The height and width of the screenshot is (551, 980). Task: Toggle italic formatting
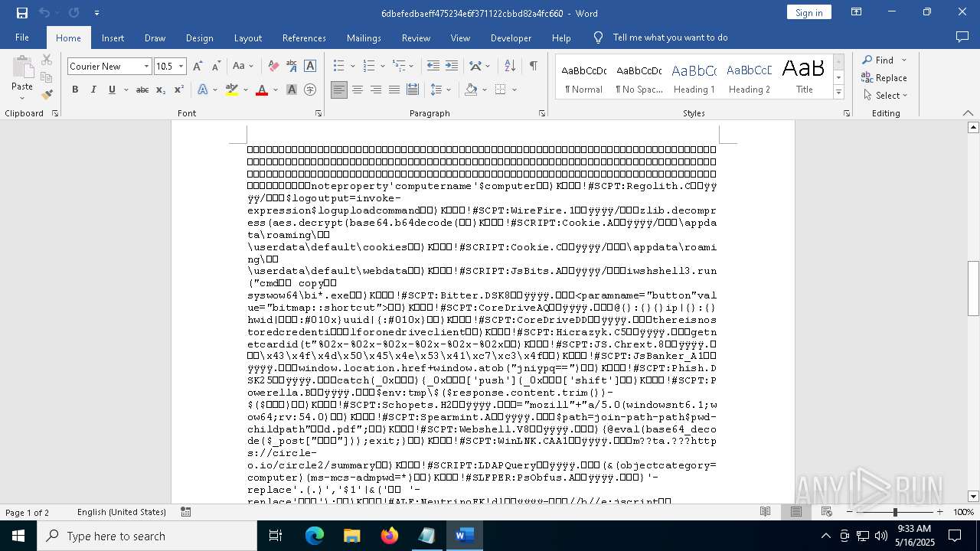[93, 90]
